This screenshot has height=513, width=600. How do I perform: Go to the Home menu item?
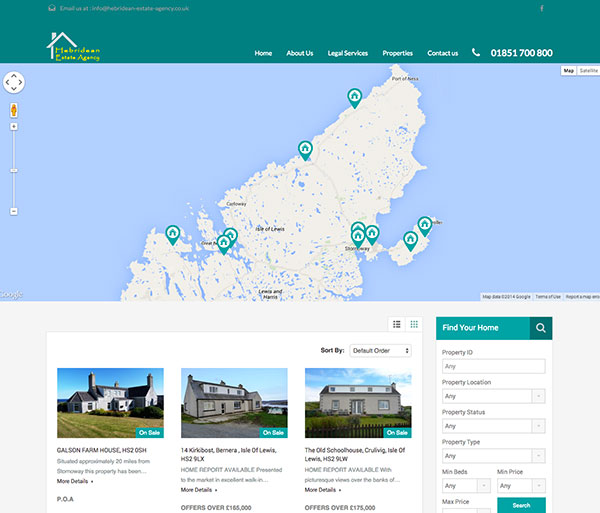pos(263,53)
